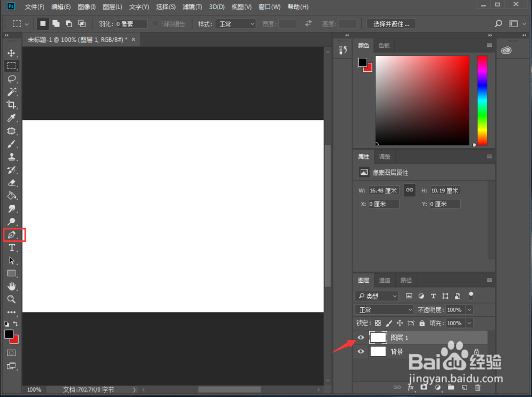Viewport: 532px width, 397px height.
Task: Toggle Quick Mask mode
Action: 11,353
